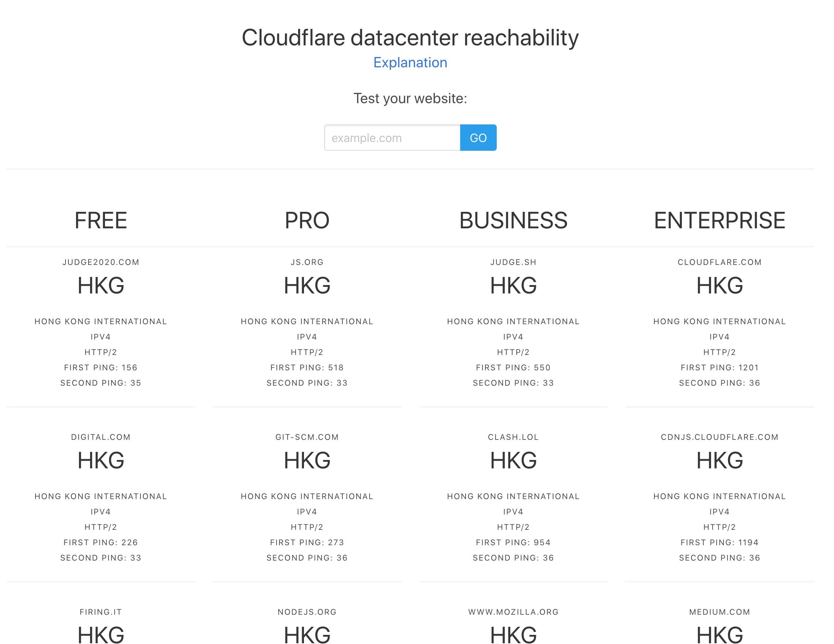
Task: Click the BUSINESS column heading
Action: [513, 220]
